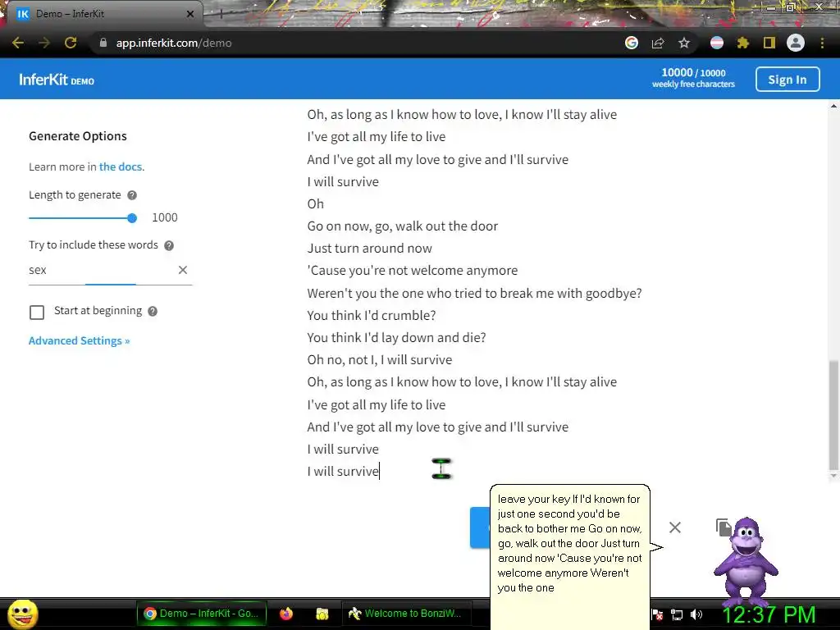Click the InferKit DEMO logo

pyautogui.click(x=57, y=80)
